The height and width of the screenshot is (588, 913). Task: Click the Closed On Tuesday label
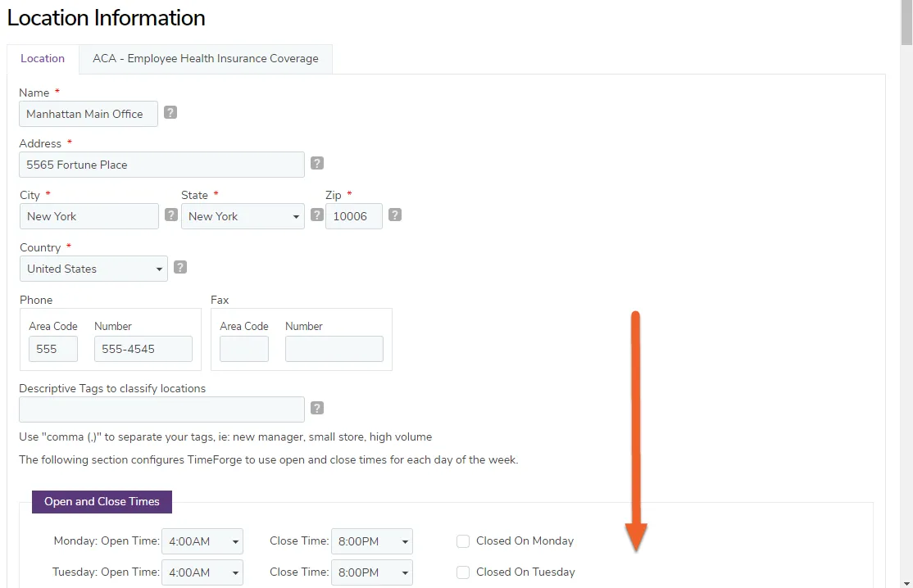click(x=525, y=572)
